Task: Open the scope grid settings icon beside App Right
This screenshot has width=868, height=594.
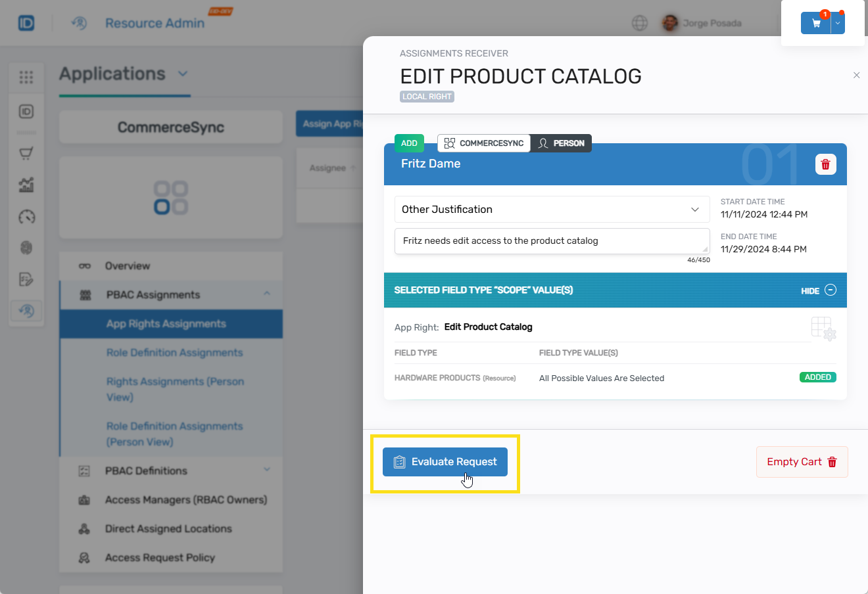Action: tap(824, 327)
